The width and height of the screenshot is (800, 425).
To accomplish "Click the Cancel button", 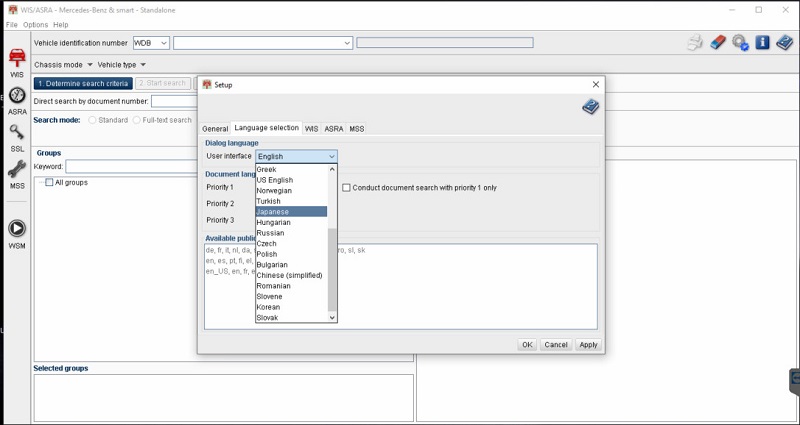I will [x=556, y=345].
